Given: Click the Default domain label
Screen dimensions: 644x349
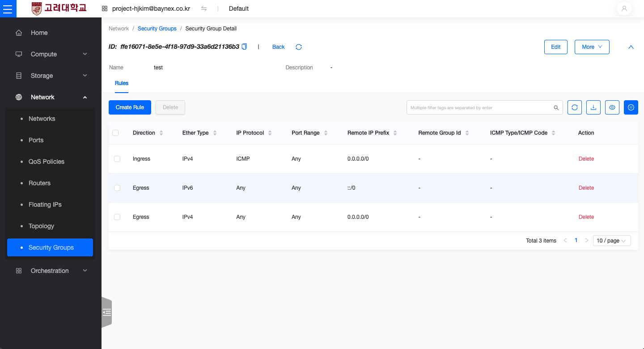Looking at the screenshot, I should click(x=239, y=9).
